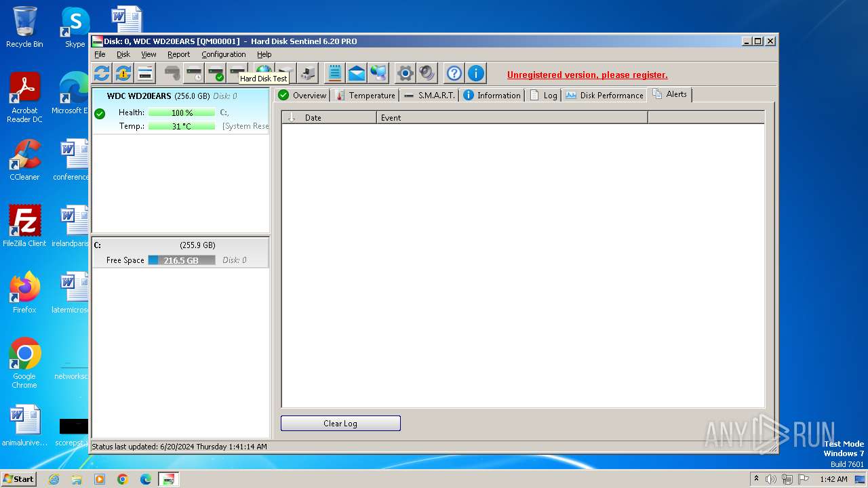This screenshot has width=868, height=488.
Task: Show hidden system tray icons
Action: pos(757,479)
